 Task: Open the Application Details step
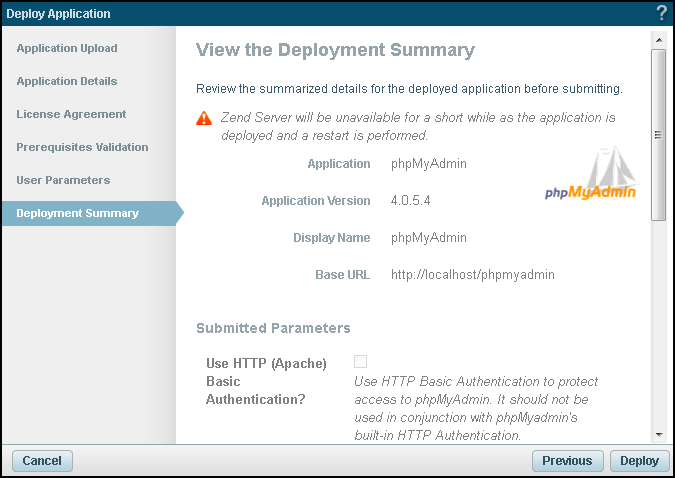(x=67, y=81)
